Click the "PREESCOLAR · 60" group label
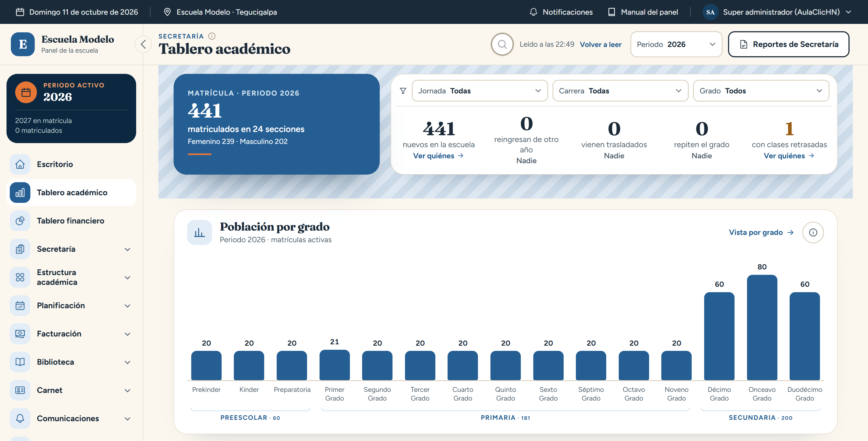Image resolution: width=868 pixels, height=441 pixels. (250, 418)
